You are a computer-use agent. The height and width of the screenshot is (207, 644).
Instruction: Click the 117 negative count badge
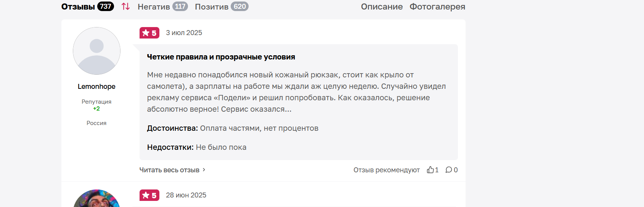click(x=180, y=6)
